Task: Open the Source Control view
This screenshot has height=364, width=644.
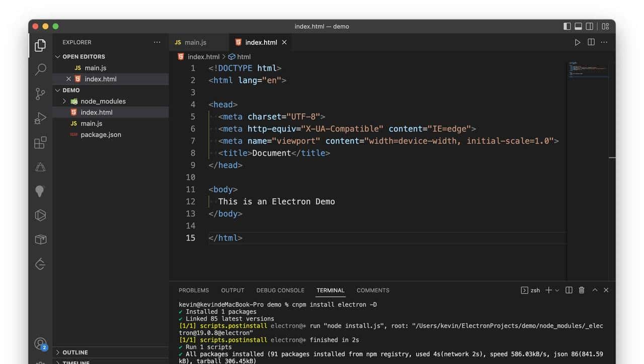Action: [40, 94]
